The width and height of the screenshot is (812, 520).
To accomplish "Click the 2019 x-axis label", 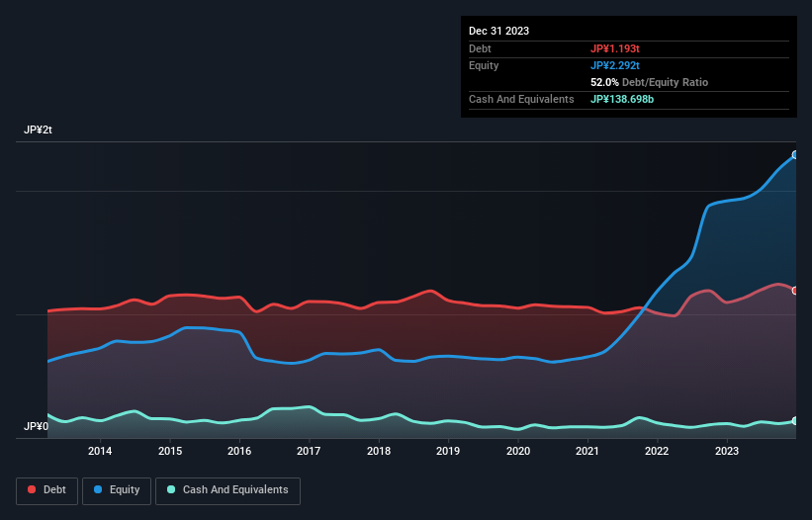I will click(448, 451).
